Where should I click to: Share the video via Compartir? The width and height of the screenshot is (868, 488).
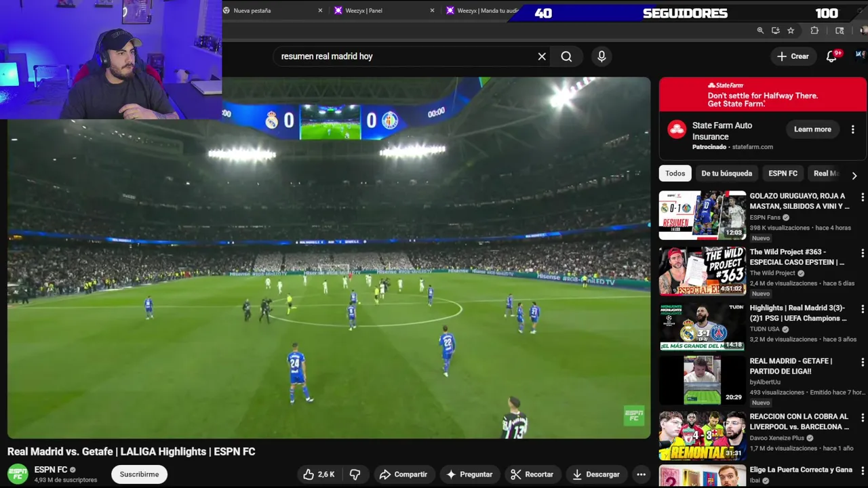(403, 474)
